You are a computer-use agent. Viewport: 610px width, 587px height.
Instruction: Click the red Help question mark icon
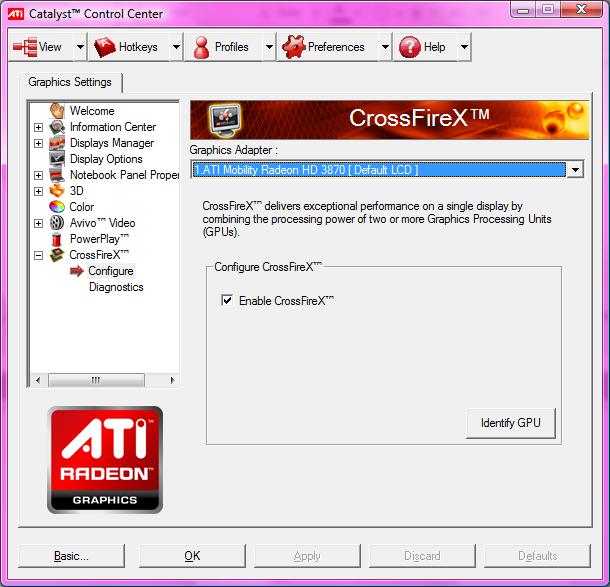[x=410, y=47]
